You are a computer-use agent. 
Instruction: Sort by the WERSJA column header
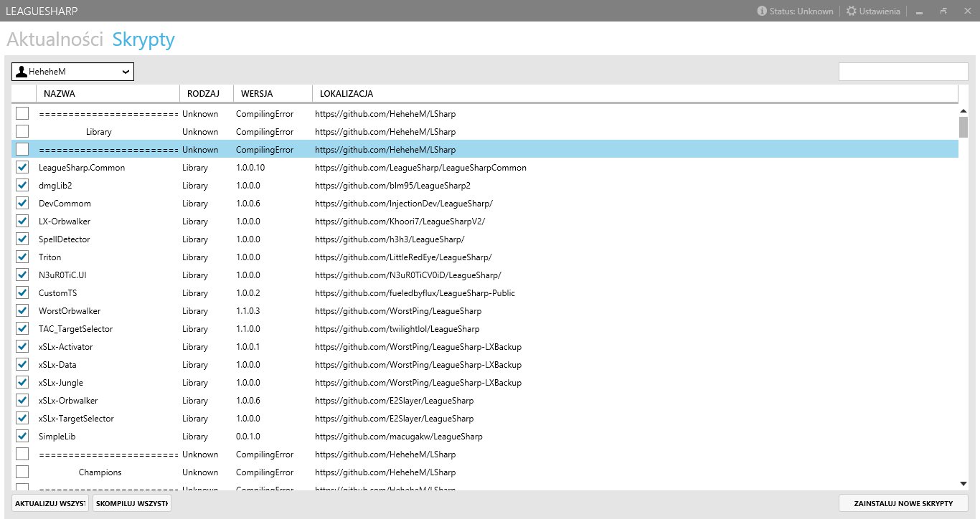pos(273,94)
